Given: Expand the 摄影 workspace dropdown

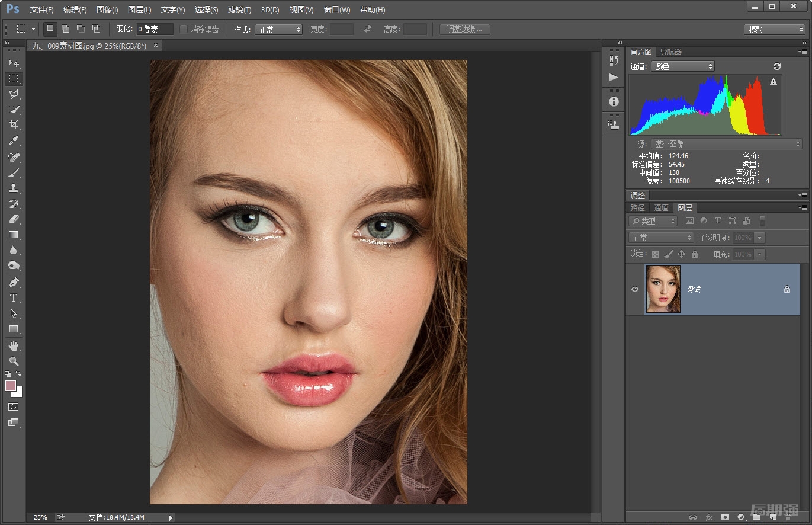Looking at the screenshot, I should 774,29.
